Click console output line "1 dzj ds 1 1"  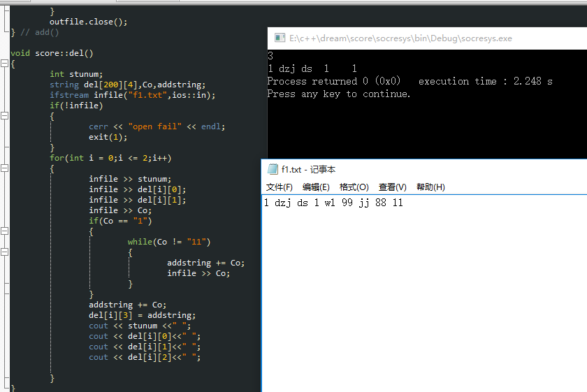312,68
